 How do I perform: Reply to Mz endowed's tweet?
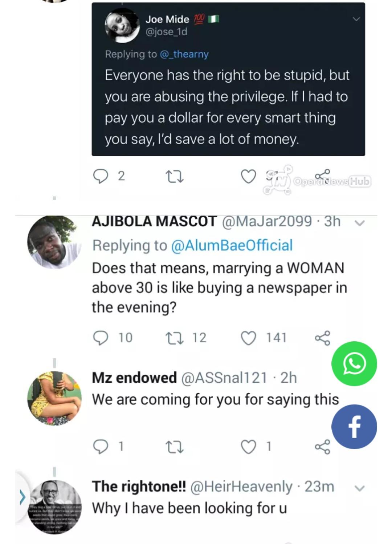point(101,447)
